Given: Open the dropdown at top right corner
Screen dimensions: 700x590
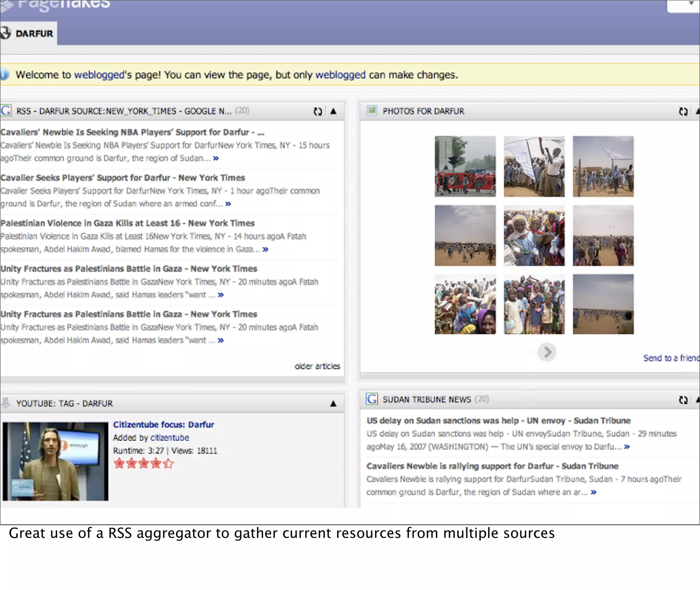Looking at the screenshot, I should coord(684,5).
